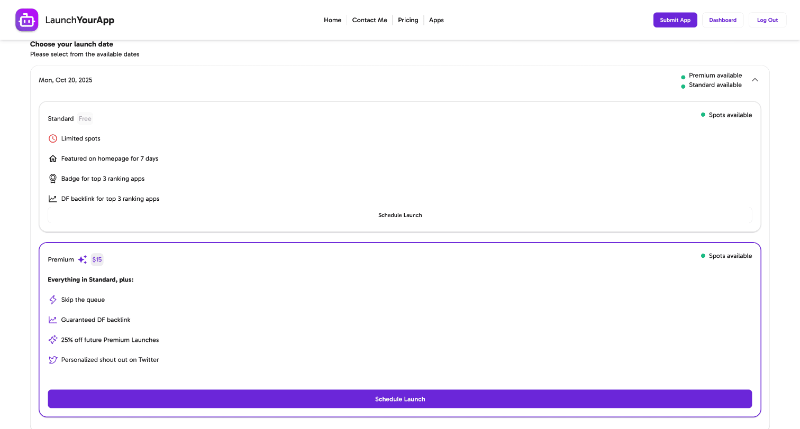This screenshot has width=800, height=429.
Task: Click the Log Out button
Action: (767, 20)
